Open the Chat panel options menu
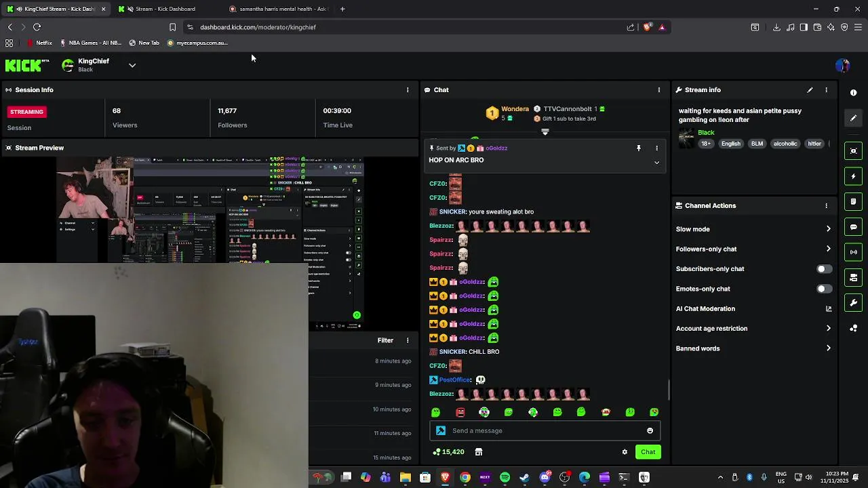Screen dimensions: 868x488 coord(658,89)
